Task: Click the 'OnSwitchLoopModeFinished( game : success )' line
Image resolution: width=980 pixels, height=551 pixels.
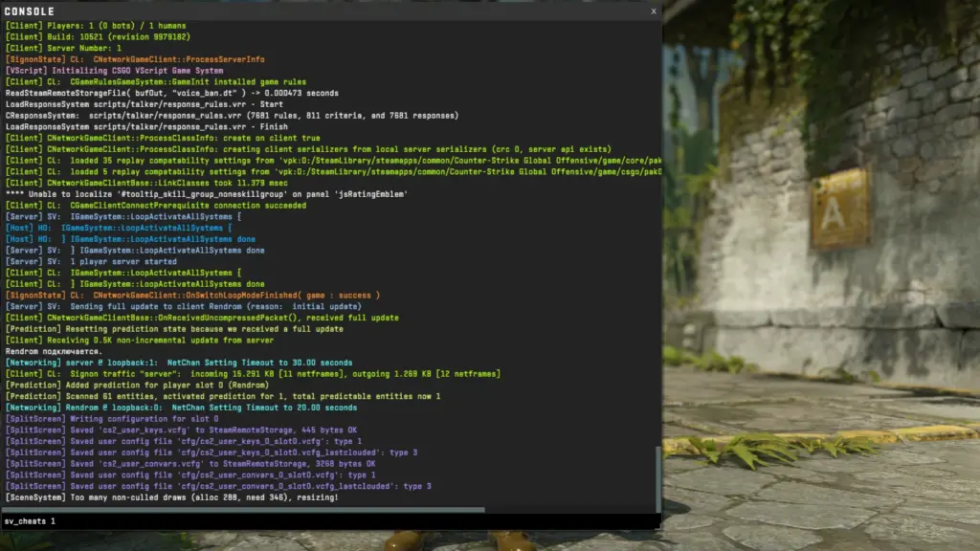Action: 192,296
